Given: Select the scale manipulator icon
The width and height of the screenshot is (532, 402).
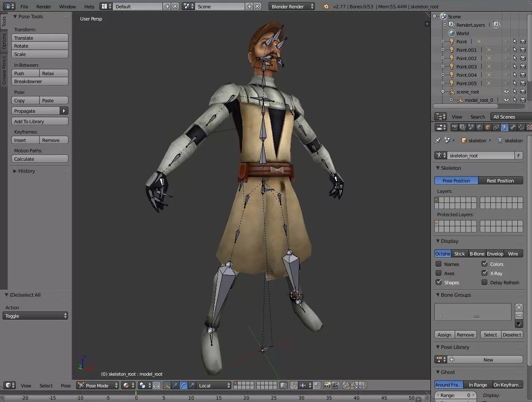Looking at the screenshot, I should (x=192, y=385).
